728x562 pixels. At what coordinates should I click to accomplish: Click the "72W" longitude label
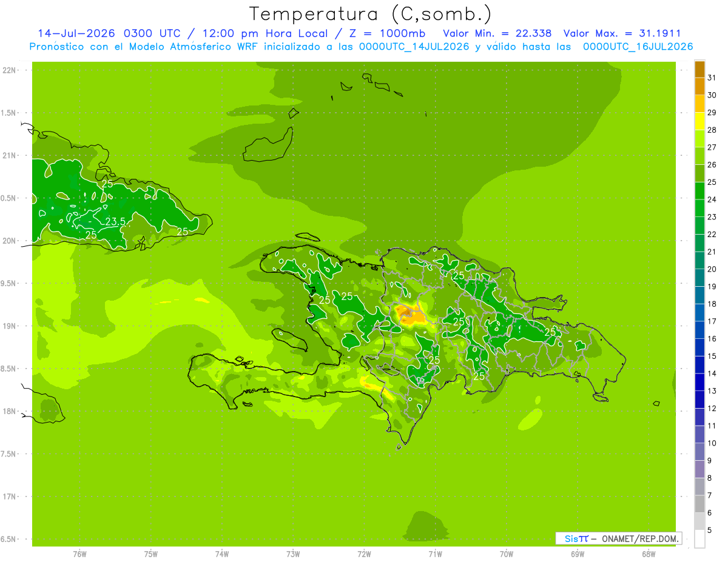click(364, 554)
